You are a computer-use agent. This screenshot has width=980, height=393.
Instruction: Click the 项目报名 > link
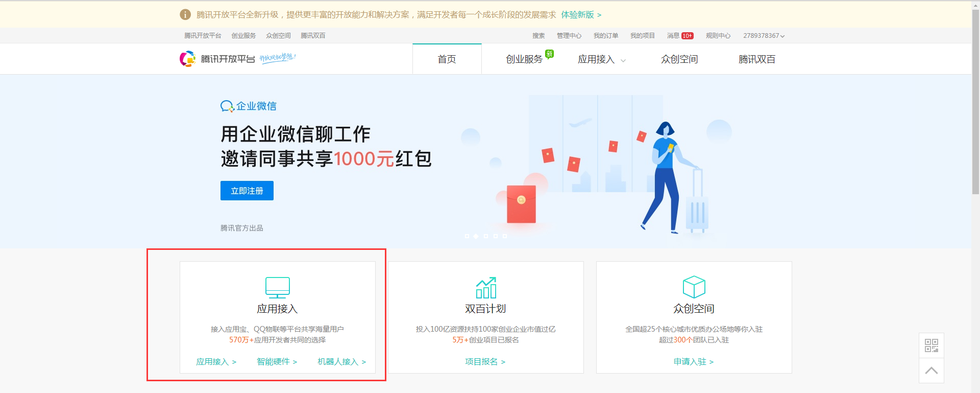[485, 362]
